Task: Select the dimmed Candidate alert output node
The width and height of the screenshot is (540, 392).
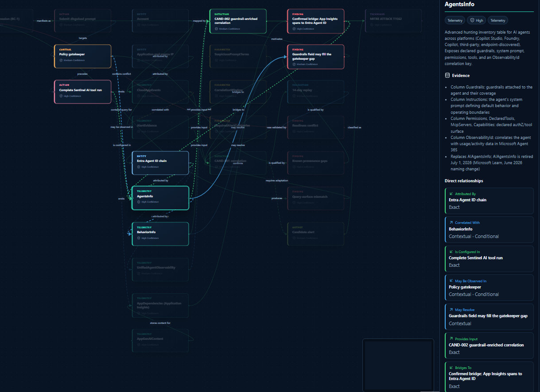Action: [x=315, y=234]
